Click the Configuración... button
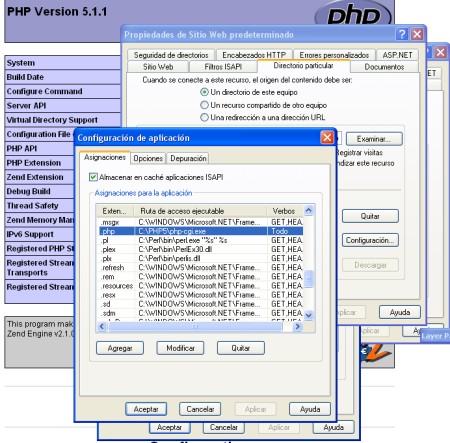450x443 pixels. pyautogui.click(x=370, y=240)
